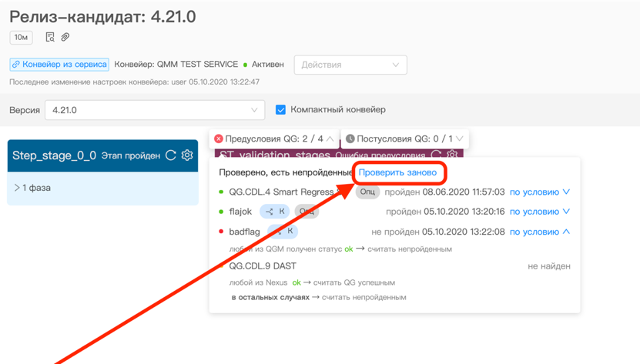Open the Версия 4.21.0 dropdown
This screenshot has height=364, width=640.
click(155, 110)
